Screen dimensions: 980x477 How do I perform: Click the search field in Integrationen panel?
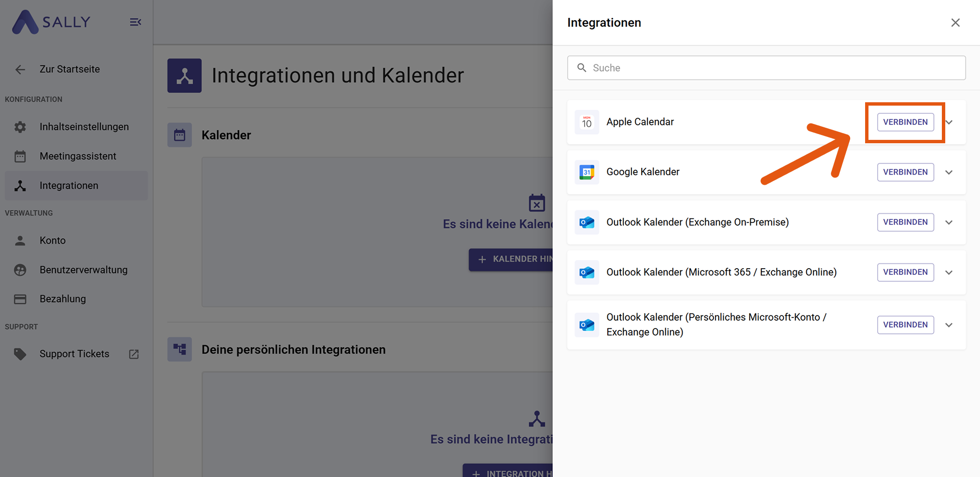pyautogui.click(x=767, y=68)
